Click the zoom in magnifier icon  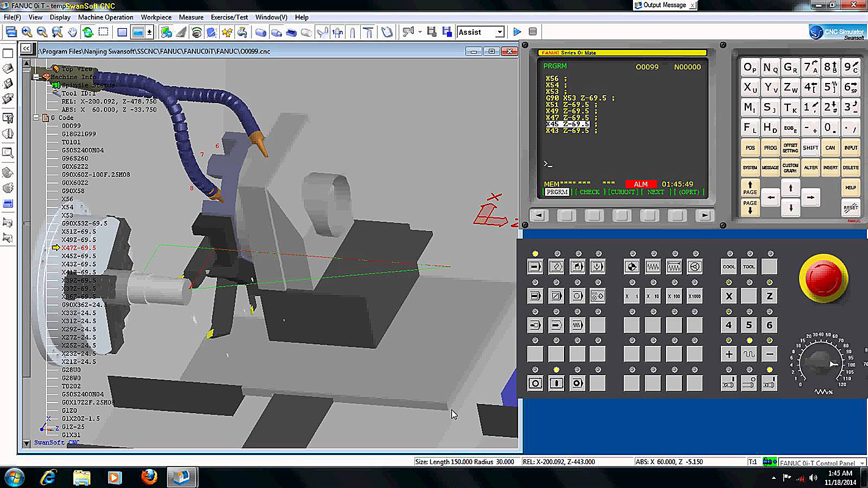click(x=27, y=32)
